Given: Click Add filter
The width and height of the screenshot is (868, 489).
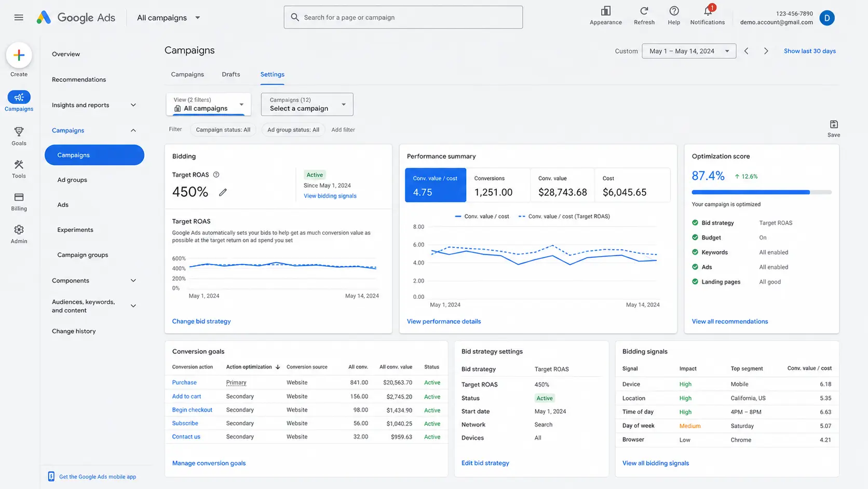Looking at the screenshot, I should click(x=343, y=130).
